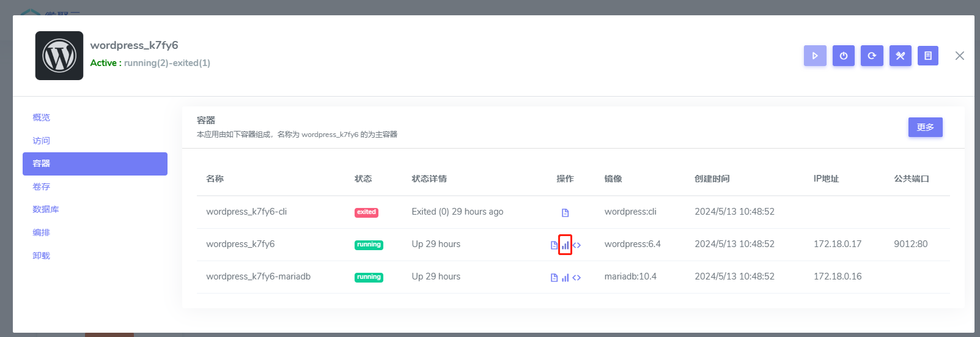The image size is (980, 337).
Task: View logs for wordpress_k7fy6 container
Action: (554, 245)
